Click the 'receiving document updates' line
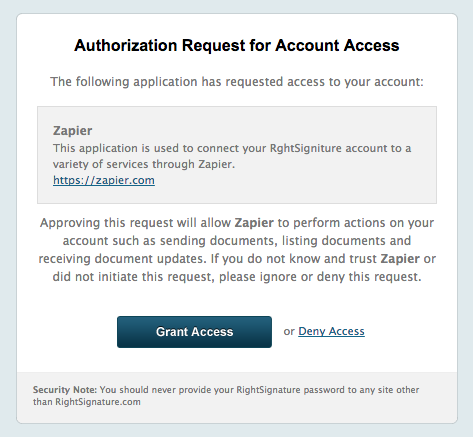The height and width of the screenshot is (437, 473). point(237,259)
